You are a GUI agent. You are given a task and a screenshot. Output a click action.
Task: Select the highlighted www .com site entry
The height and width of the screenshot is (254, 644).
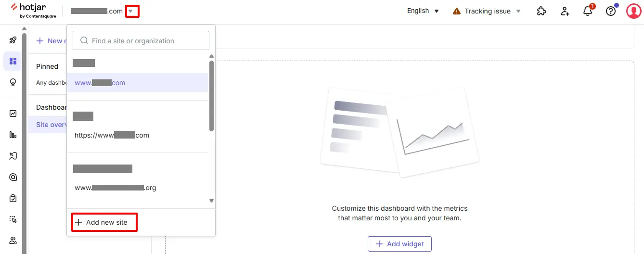coord(137,83)
